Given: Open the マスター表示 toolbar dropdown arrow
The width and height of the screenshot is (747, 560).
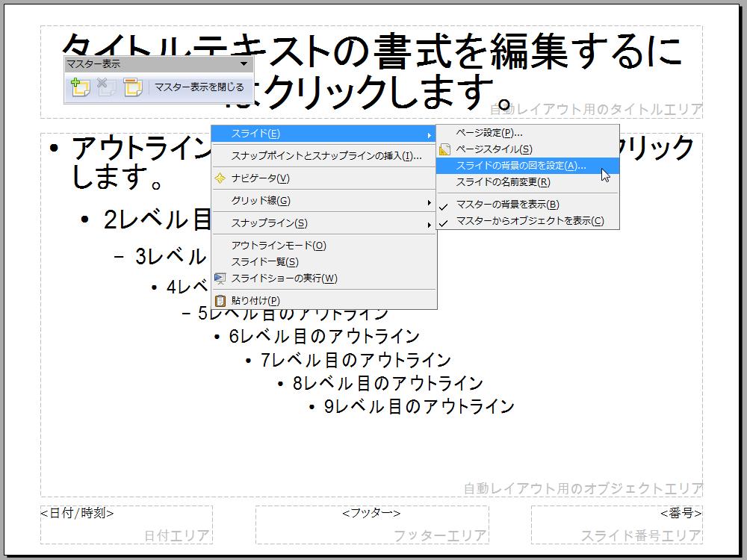Looking at the screenshot, I should 244,65.
